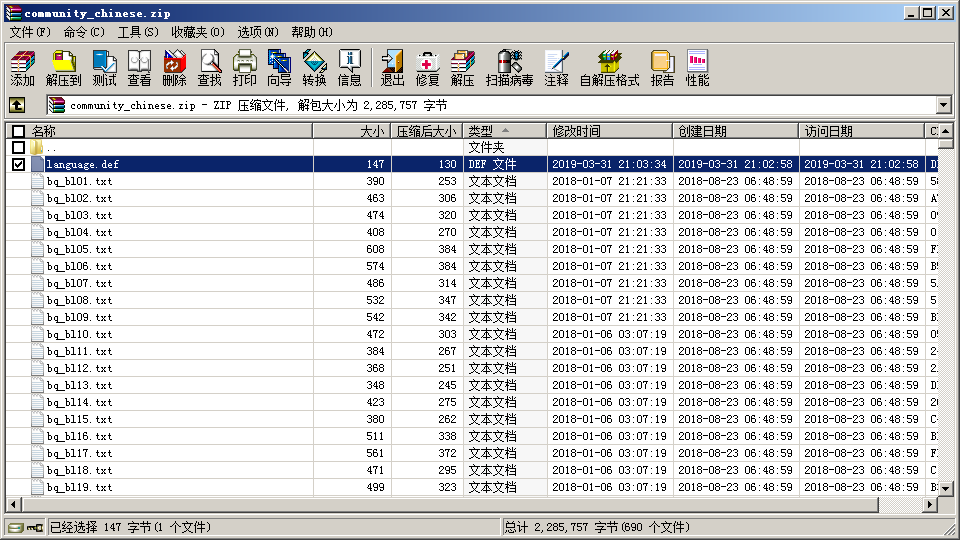Viewport: 960px width, 540px height.
Task: Open the 工具(S) menu
Action: [x=138, y=32]
